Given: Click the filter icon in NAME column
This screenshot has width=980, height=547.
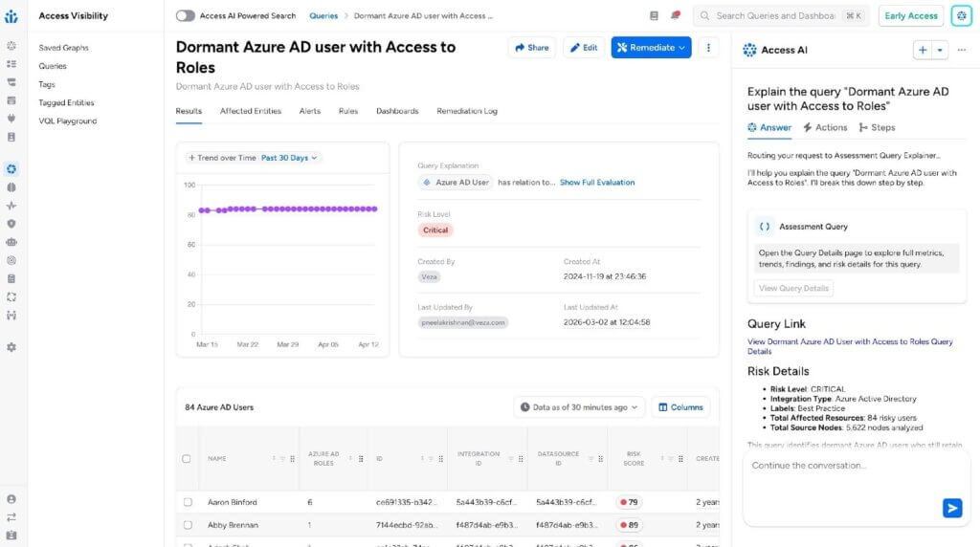Looking at the screenshot, I should point(282,459).
